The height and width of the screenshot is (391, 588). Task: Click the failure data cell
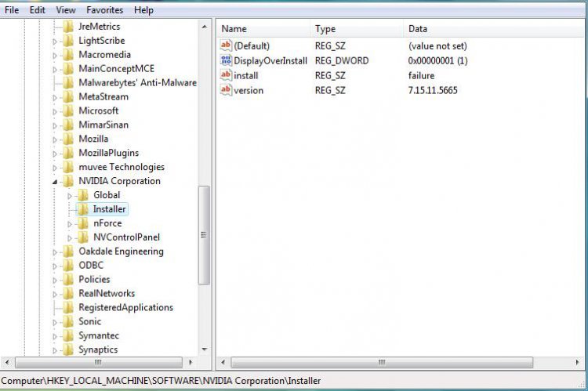(x=421, y=76)
